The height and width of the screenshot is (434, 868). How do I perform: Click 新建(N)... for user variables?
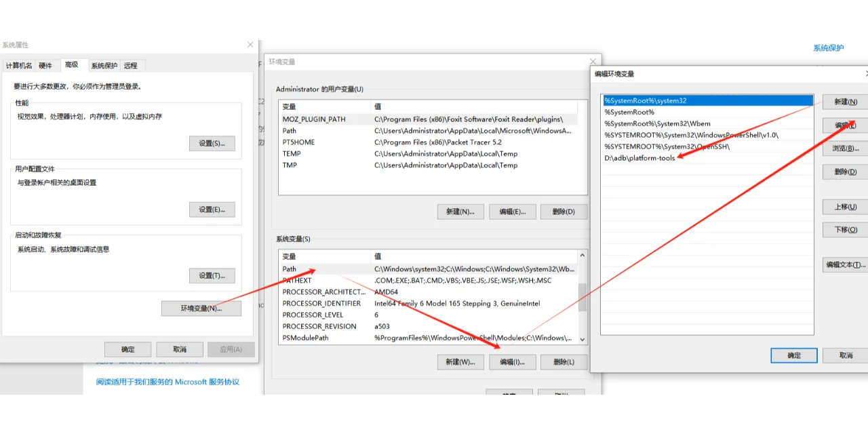(x=460, y=212)
